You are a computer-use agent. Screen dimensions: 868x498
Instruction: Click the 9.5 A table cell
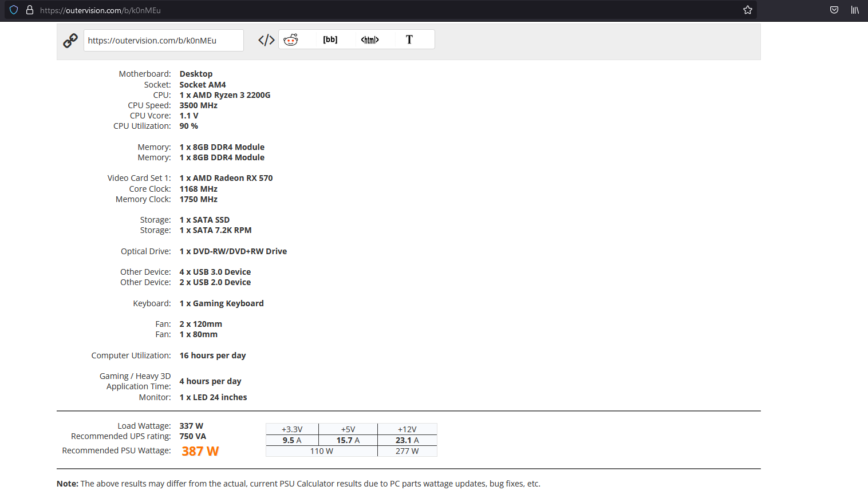[x=292, y=440]
